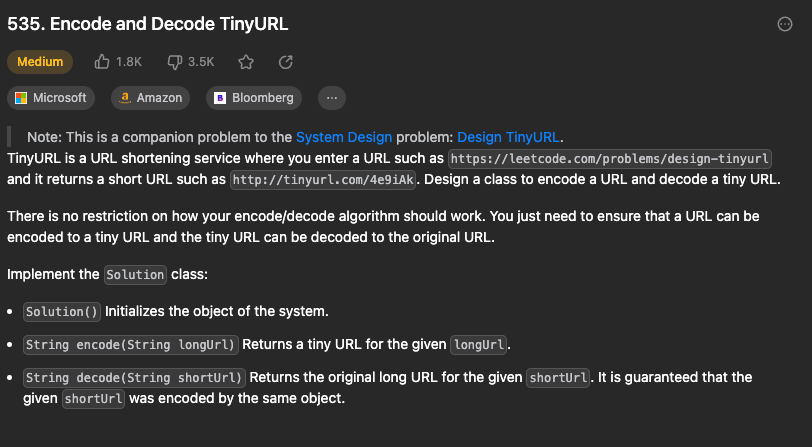The image size is (812, 447).
Task: Click the share arrow icon
Action: tap(286, 62)
